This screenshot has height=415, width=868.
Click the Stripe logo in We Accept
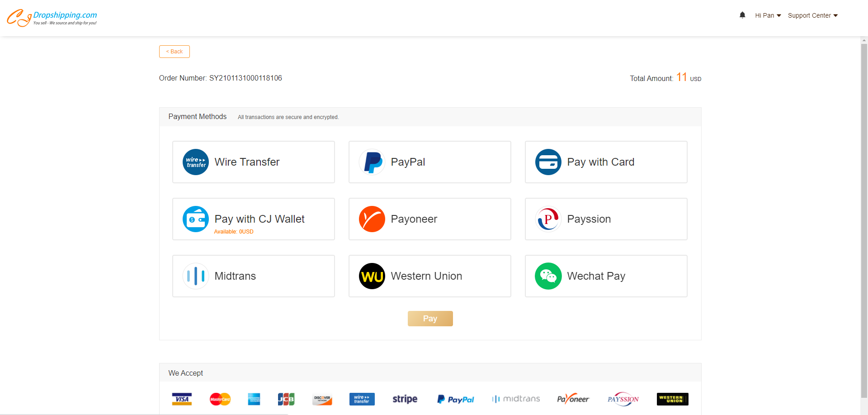405,399
